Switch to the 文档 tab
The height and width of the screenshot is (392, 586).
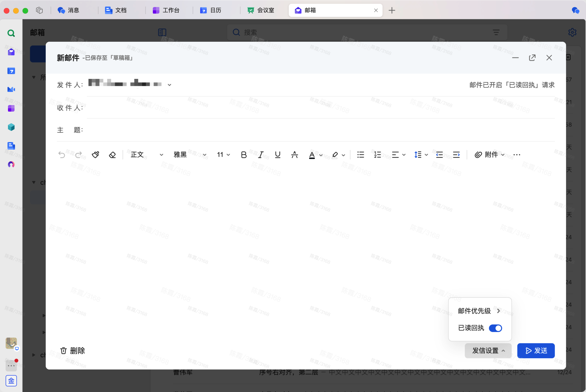(x=116, y=10)
